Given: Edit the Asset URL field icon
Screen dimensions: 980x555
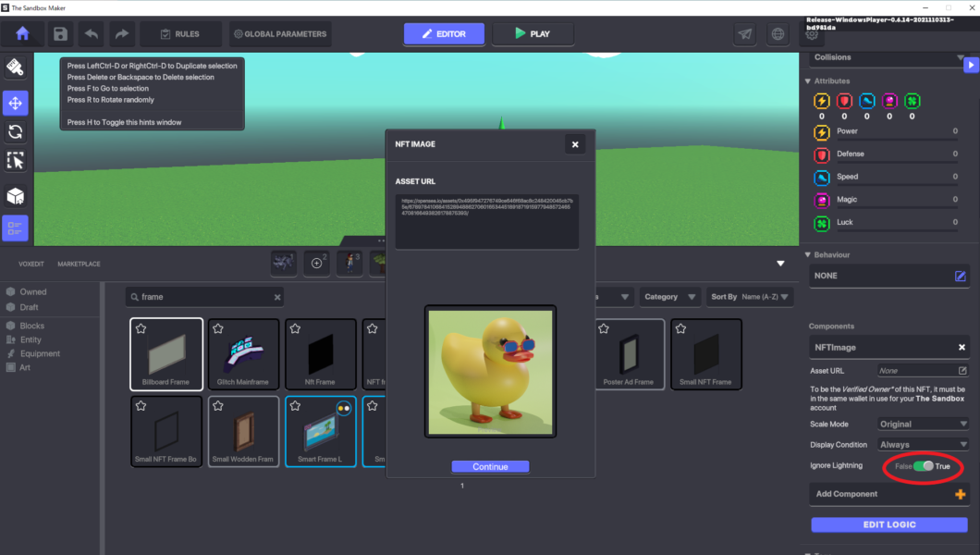Looking at the screenshot, I should (x=962, y=371).
